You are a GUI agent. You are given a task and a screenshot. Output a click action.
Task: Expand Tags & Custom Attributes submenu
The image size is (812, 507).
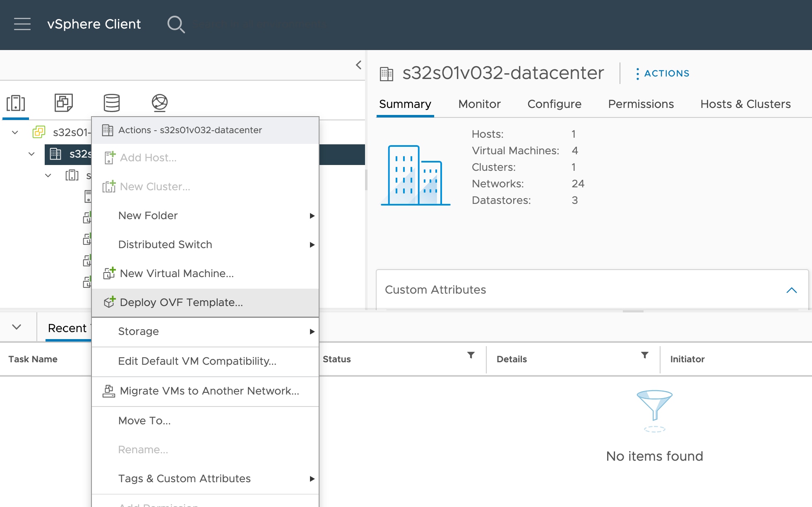pos(312,479)
